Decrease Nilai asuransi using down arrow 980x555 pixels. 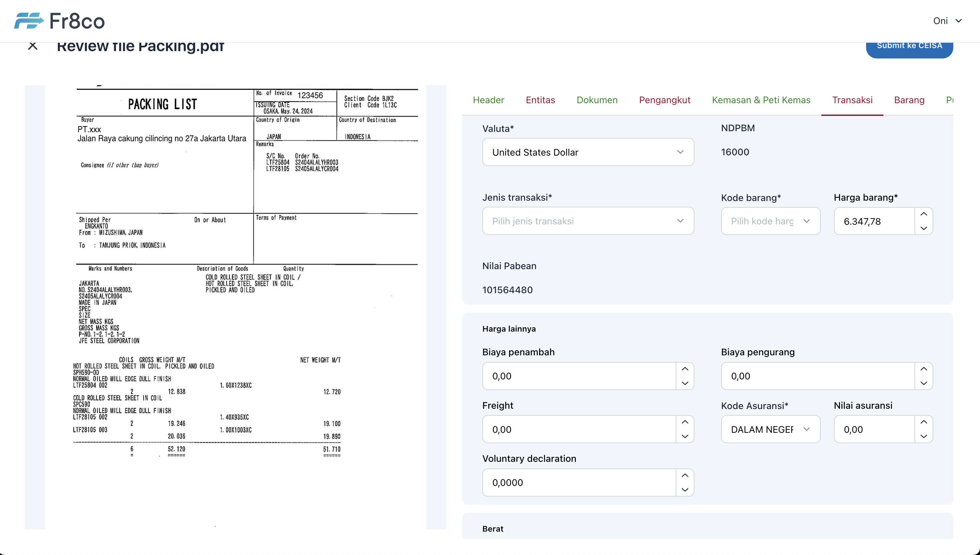(924, 436)
